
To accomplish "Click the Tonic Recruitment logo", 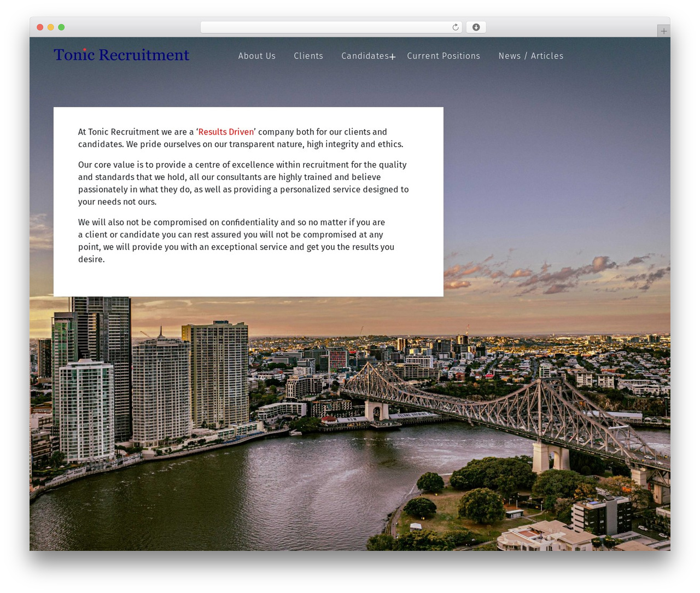I will point(121,55).
